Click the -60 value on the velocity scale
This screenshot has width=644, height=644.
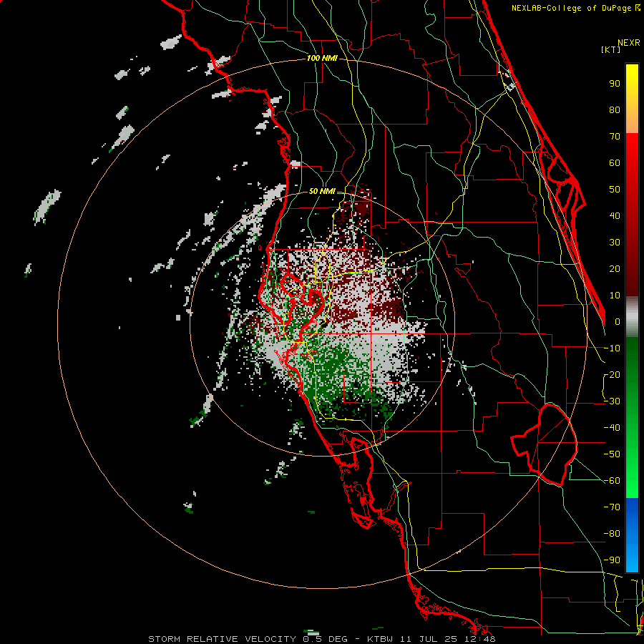coord(612,481)
